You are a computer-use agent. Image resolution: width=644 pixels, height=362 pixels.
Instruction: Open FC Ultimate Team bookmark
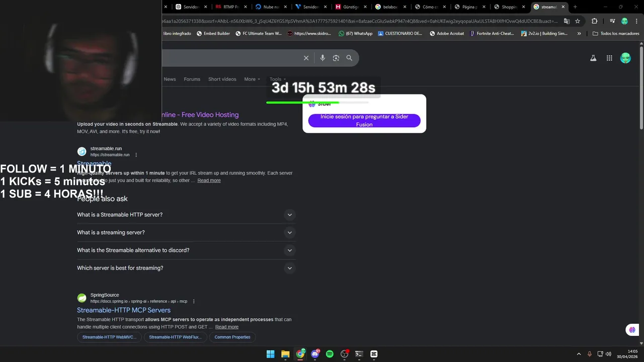(x=258, y=34)
